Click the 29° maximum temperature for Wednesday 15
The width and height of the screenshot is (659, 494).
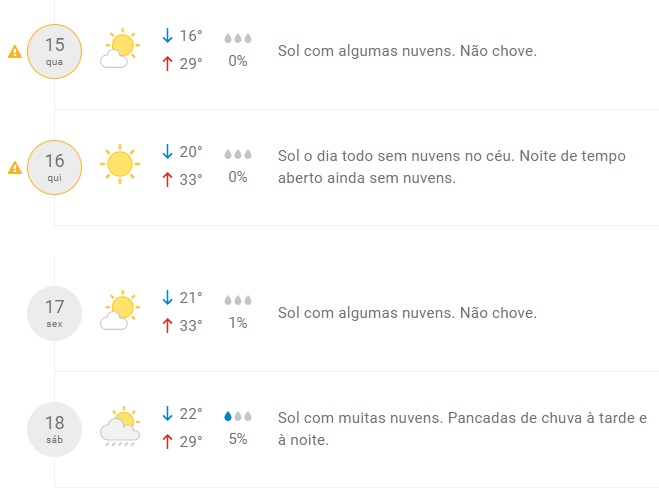click(190, 63)
